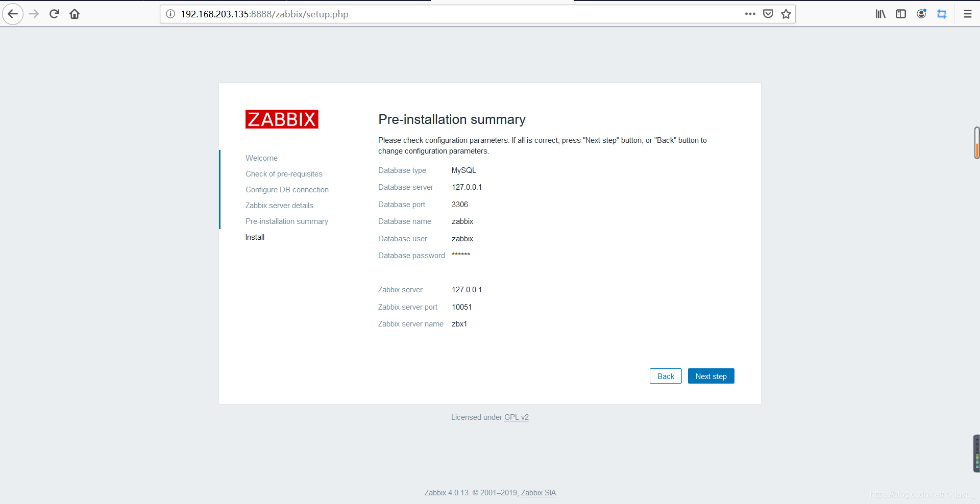This screenshot has width=980, height=504.
Task: Open the Library bookshelf icon
Action: coord(880,14)
